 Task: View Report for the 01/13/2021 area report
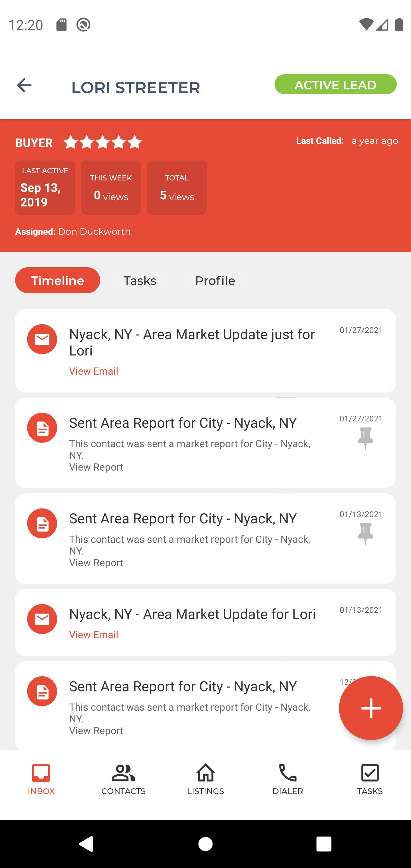pos(96,563)
